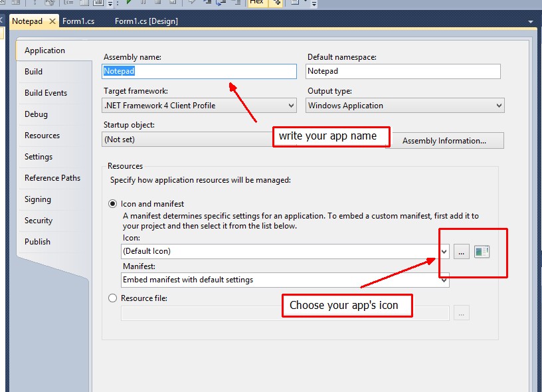Open the Build properties page
Image resolution: width=542 pixels, height=392 pixels.
click(x=54, y=72)
